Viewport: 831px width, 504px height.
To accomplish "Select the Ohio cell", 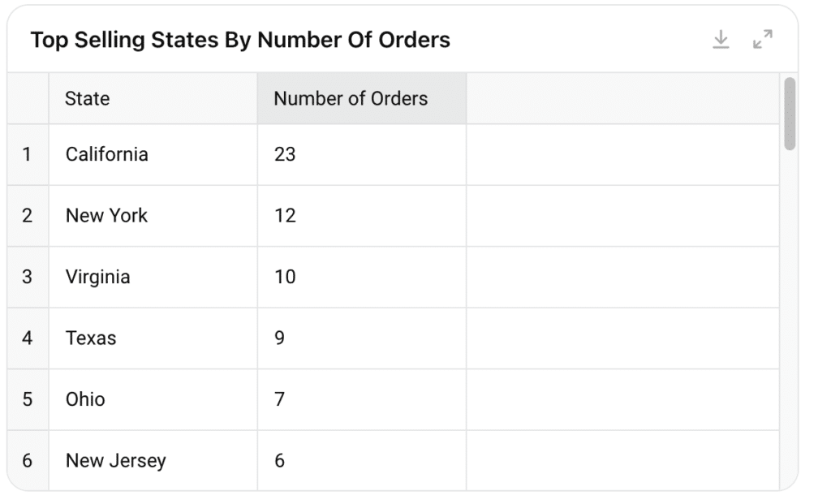I will (153, 399).
